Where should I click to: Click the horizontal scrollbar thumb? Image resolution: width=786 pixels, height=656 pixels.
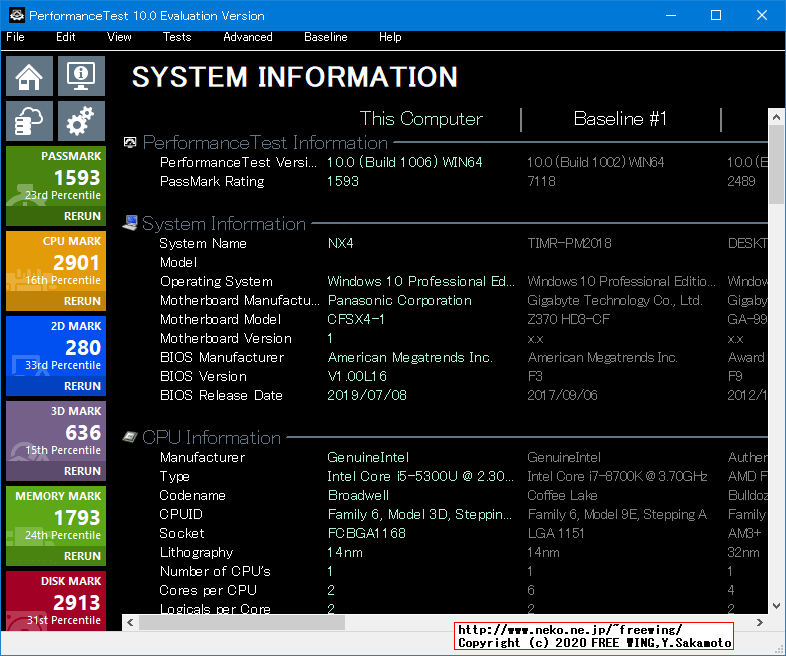point(242,622)
